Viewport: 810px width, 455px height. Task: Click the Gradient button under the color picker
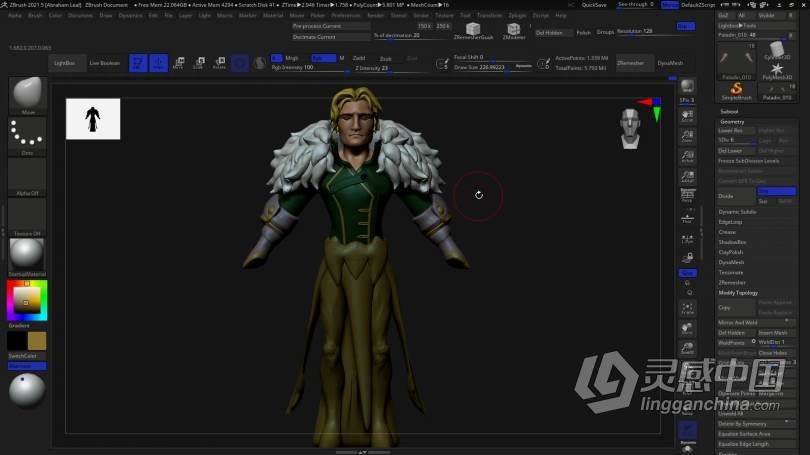click(x=19, y=326)
